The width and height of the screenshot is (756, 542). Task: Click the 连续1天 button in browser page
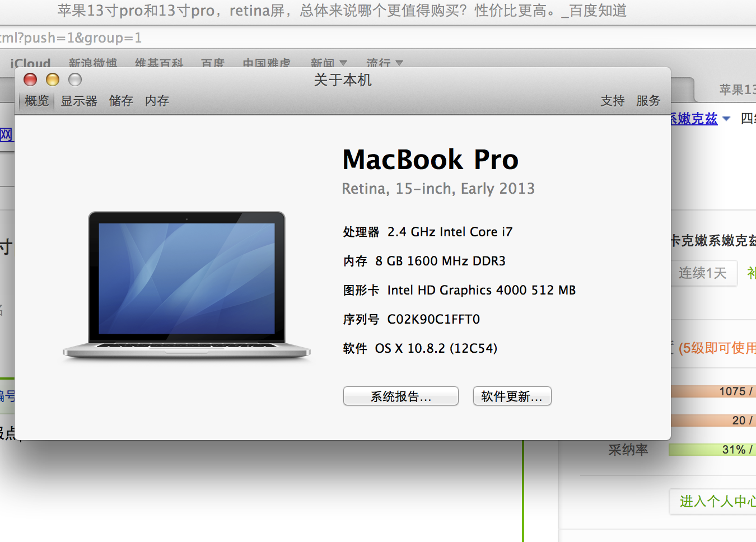coord(703,273)
